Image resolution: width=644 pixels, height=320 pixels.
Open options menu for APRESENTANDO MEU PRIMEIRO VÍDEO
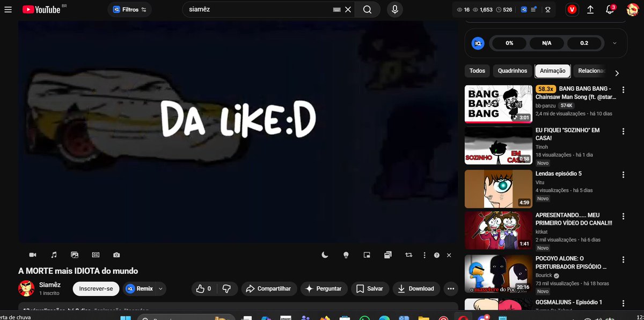pos(623,217)
